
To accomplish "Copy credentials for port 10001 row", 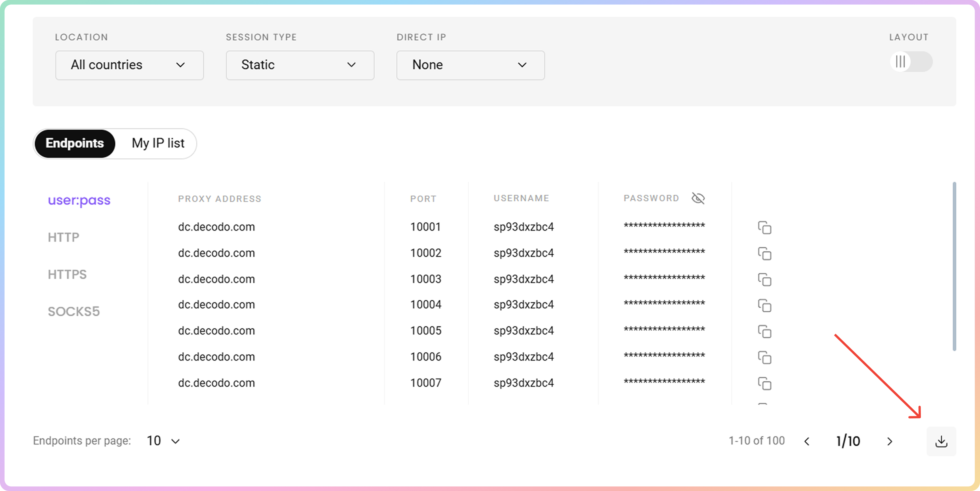I will tap(764, 227).
